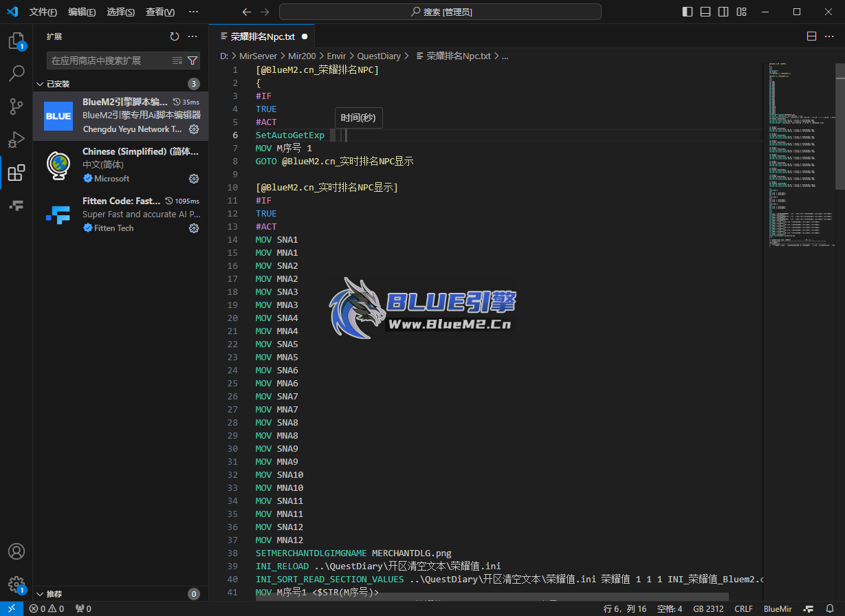Open the Fitten Code extension entry
The height and width of the screenshot is (616, 845).
pyautogui.click(x=120, y=214)
